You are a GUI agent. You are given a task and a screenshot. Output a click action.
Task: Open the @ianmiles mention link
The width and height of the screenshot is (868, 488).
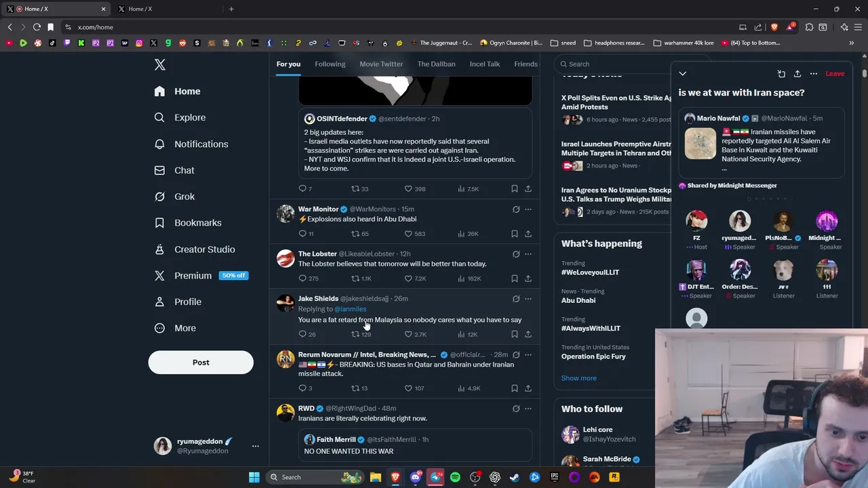(350, 309)
